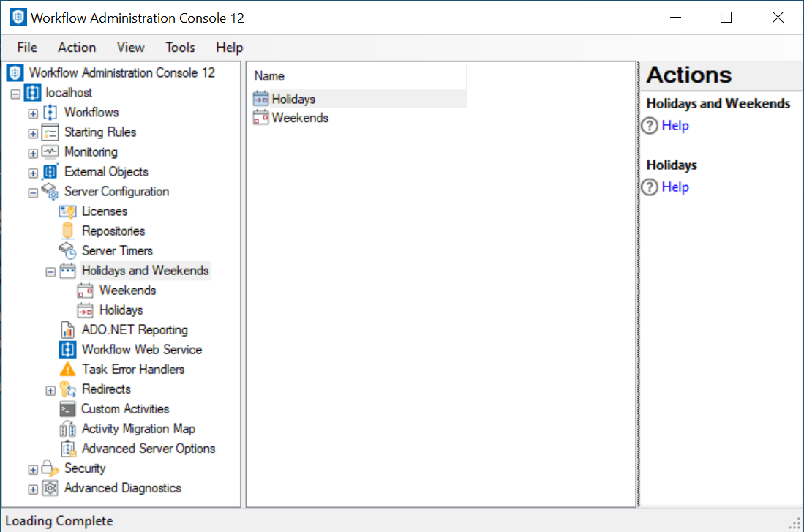Viewport: 804px width, 532px height.
Task: Open the Action menu
Action: click(77, 48)
